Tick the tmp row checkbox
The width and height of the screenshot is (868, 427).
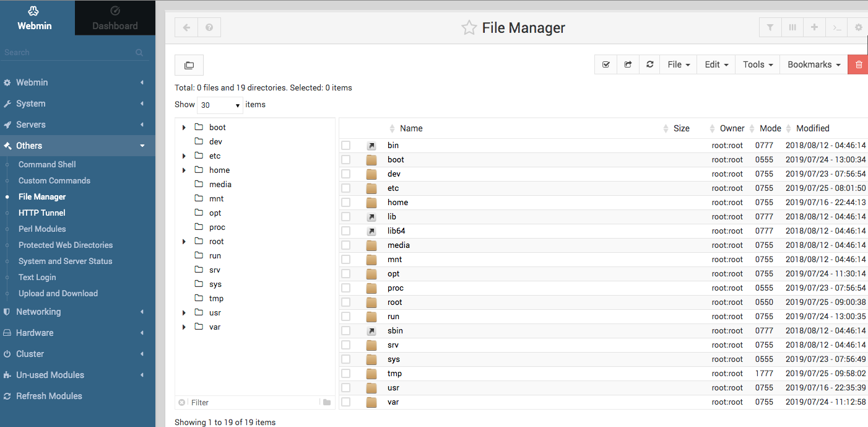(x=346, y=374)
